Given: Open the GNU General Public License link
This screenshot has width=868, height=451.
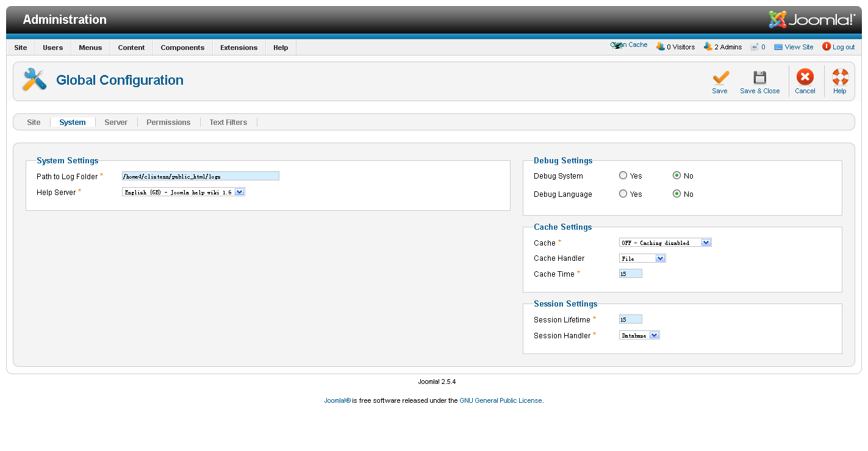Looking at the screenshot, I should coord(500,401).
